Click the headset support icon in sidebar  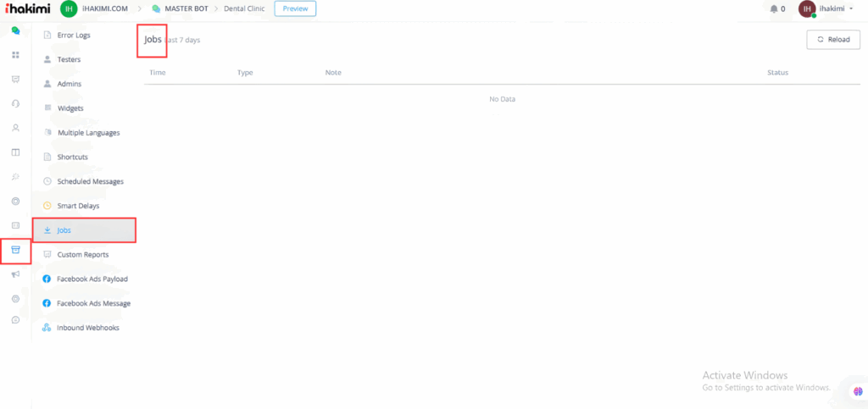coord(15,104)
